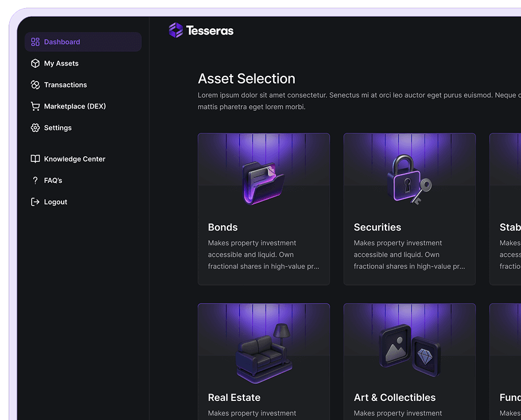Select the Bonds asset card

264,209
